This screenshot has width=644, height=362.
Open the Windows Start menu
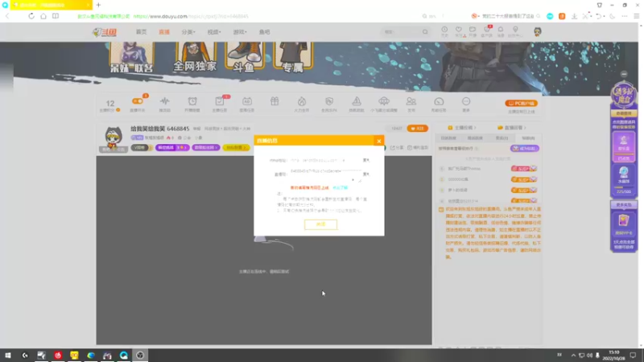(8, 355)
